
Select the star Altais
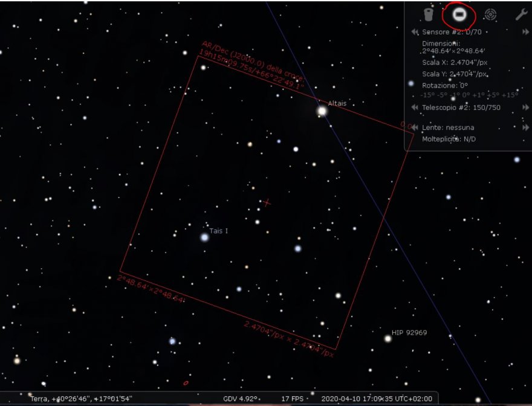[x=322, y=111]
